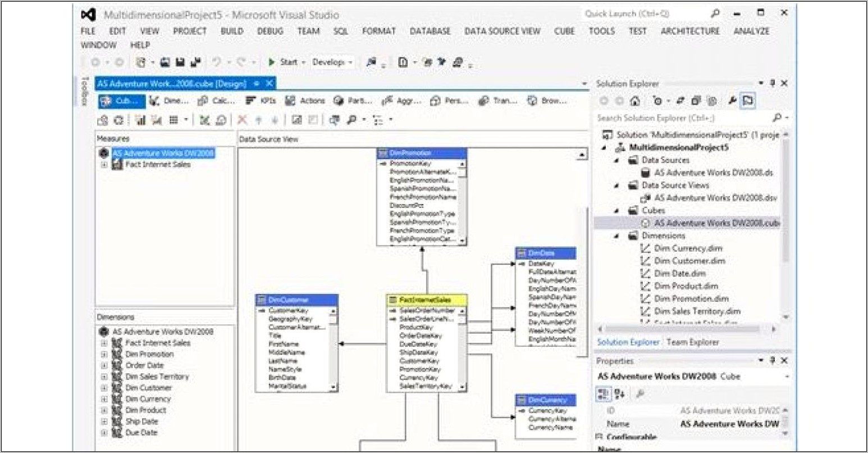868x453 pixels.
Task: Collapse the Data Sources folder
Action: (x=617, y=160)
